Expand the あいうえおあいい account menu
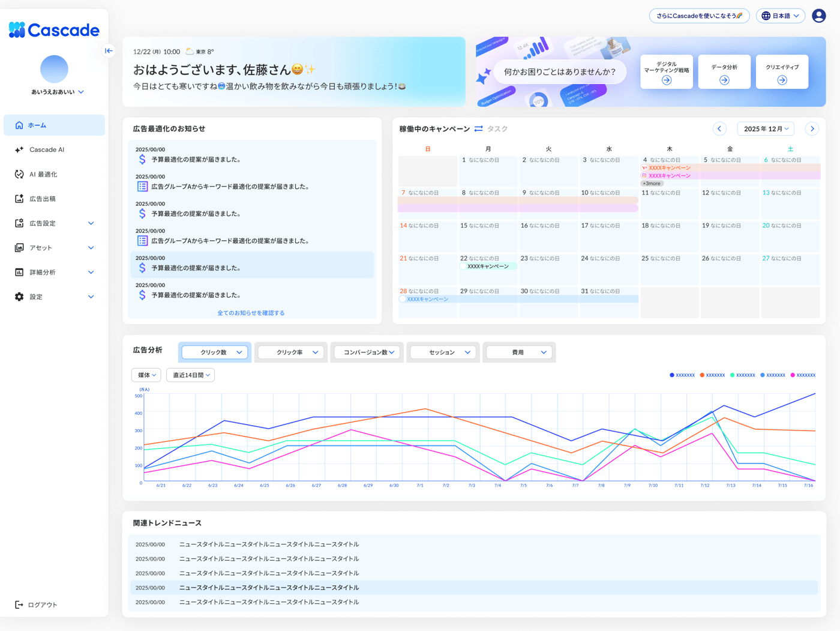Screen dimensions: 840x631 58,92
